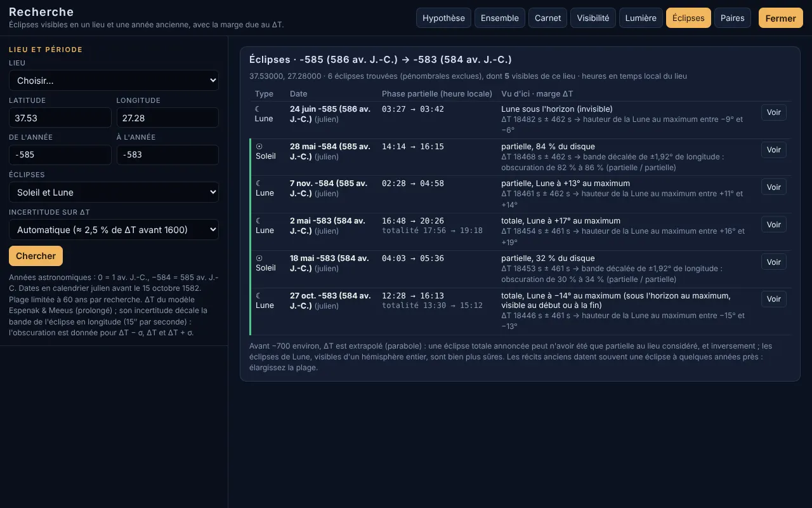Open the Lieu dropdown showing Choisir...

(x=114, y=81)
